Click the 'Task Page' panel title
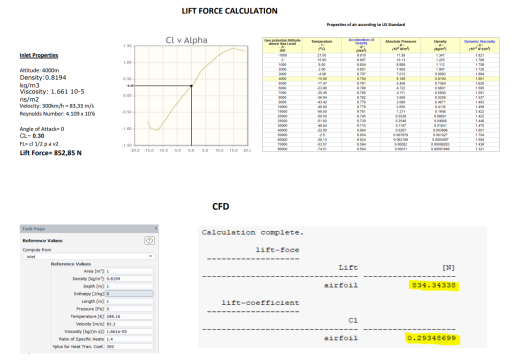This screenshot has width=516, height=364. (x=33, y=229)
